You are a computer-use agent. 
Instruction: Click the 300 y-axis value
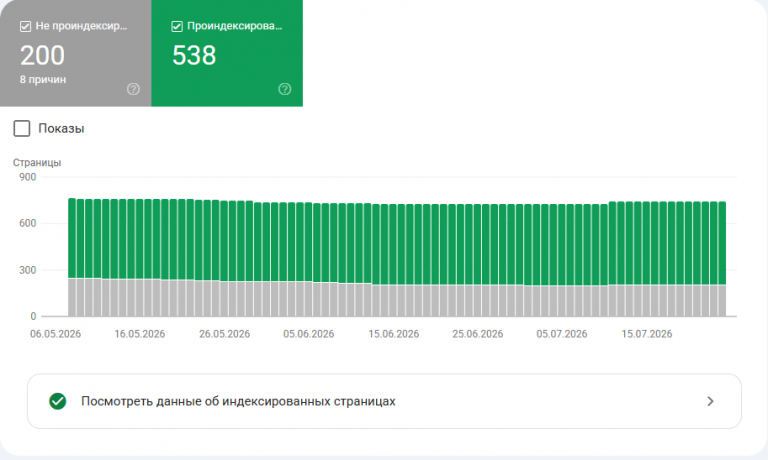27,270
